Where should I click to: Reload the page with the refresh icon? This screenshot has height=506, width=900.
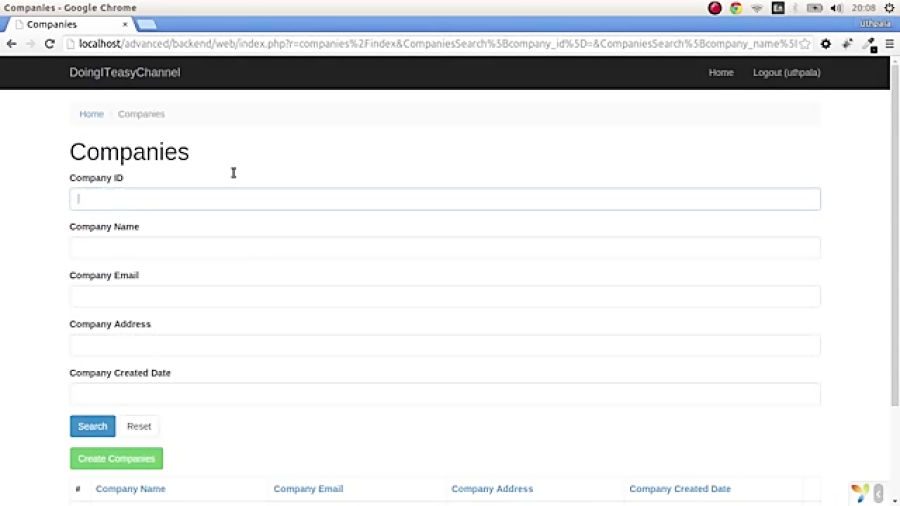49,44
